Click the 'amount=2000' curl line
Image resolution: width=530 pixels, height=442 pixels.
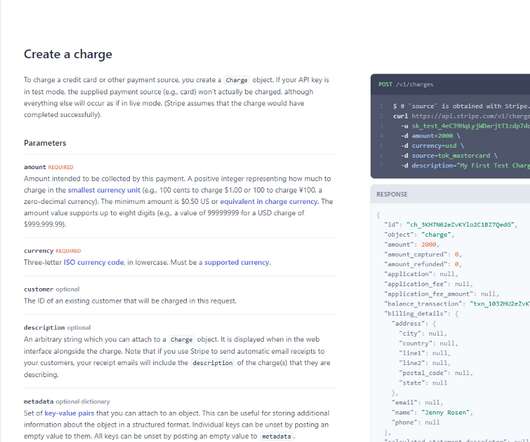432,136
